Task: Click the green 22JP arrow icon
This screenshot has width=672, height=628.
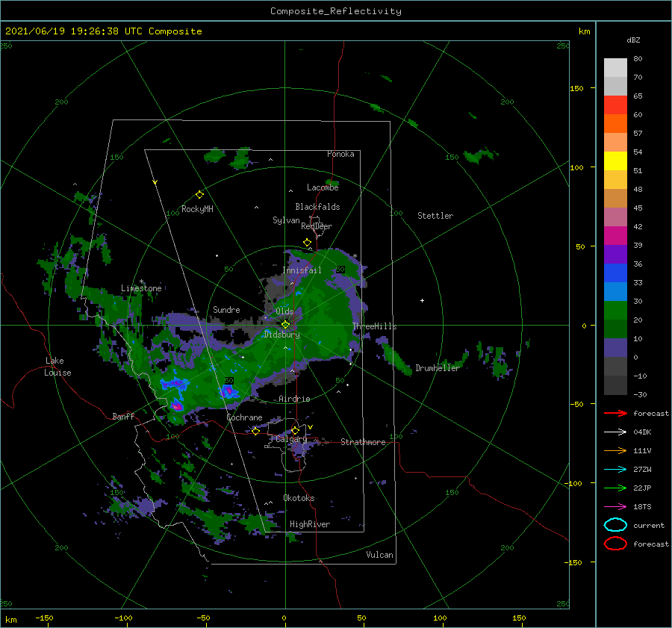Action: point(615,488)
